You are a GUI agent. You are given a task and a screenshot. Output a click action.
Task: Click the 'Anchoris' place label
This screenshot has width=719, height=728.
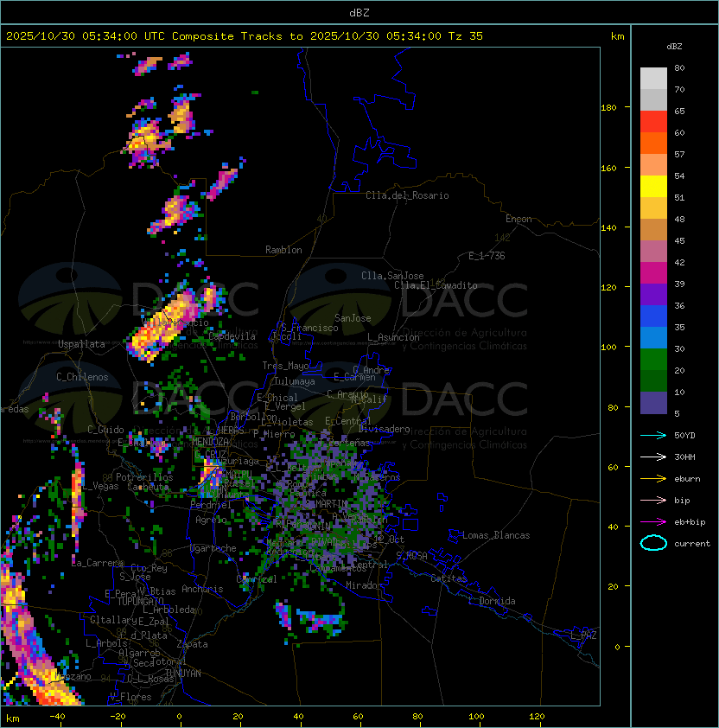[202, 589]
